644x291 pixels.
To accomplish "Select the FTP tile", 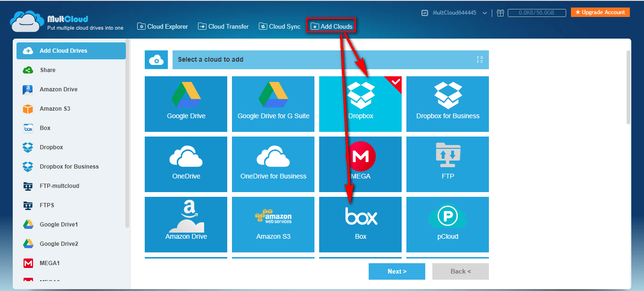I will click(447, 164).
